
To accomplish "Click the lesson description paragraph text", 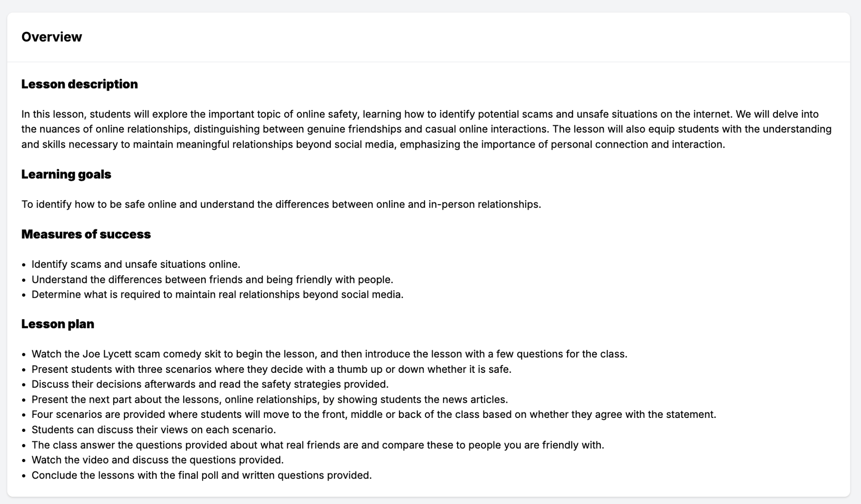I will pos(425,129).
